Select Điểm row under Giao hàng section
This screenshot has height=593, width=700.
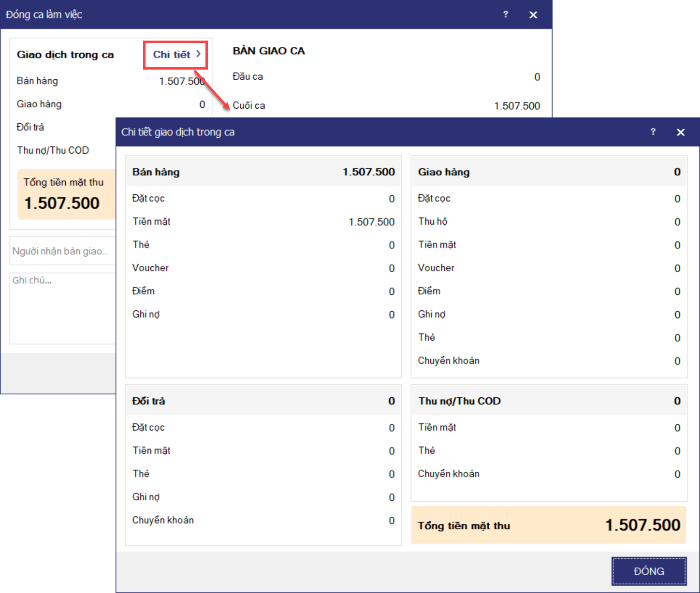549,291
